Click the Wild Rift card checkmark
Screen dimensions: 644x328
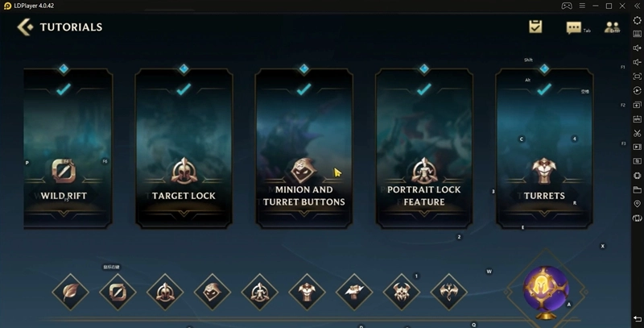tap(64, 89)
